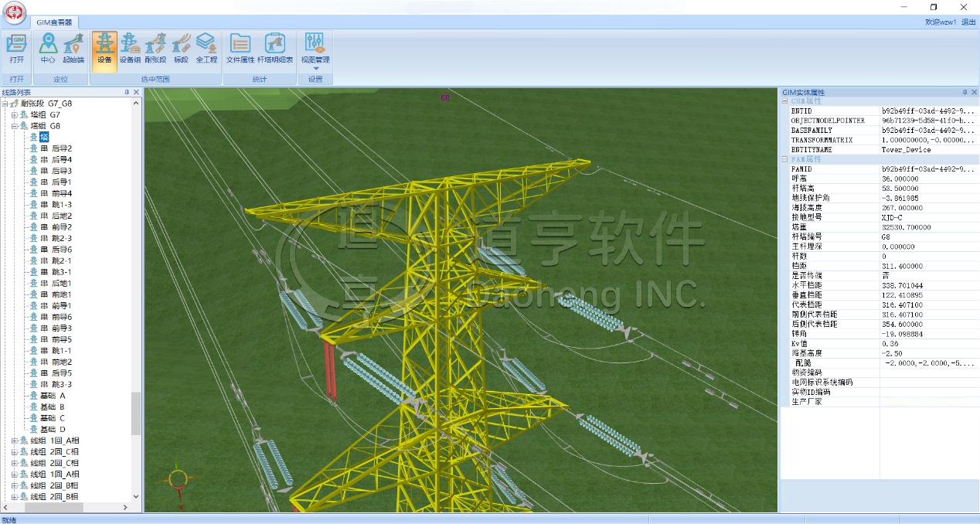Close the 线路列表 panel
980x524 pixels.
click(x=136, y=92)
